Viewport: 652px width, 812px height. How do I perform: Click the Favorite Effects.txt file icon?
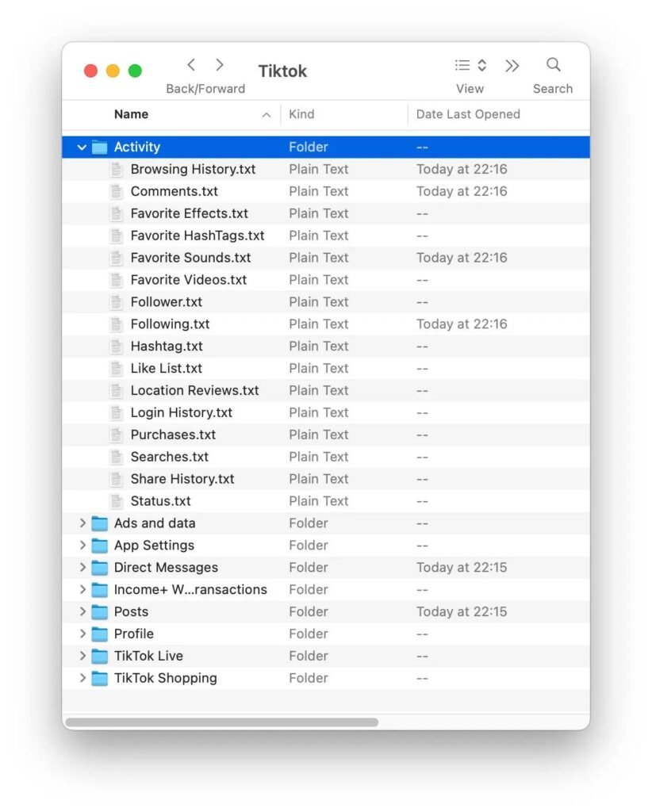(x=117, y=213)
